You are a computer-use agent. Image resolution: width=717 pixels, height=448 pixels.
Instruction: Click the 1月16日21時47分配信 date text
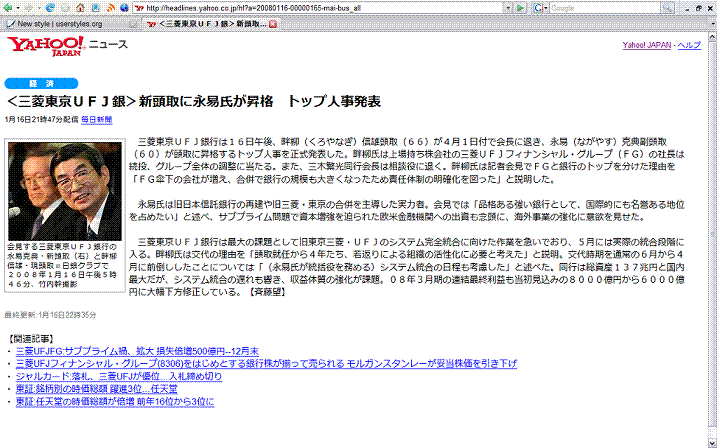(42, 119)
